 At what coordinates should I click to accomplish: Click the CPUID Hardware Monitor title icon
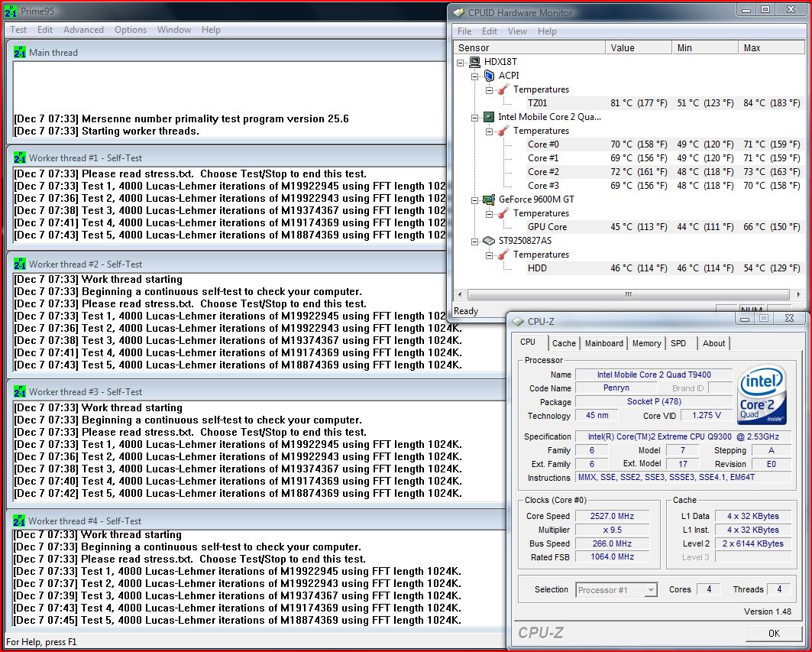coord(459,12)
